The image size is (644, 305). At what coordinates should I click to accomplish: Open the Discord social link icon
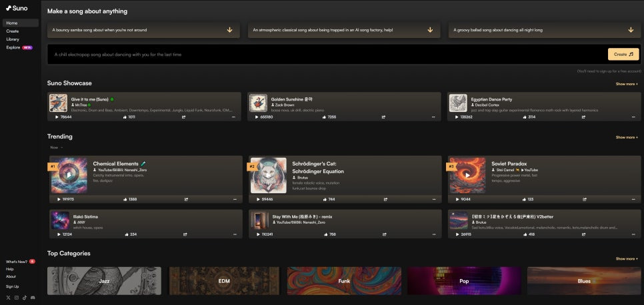pos(33,298)
